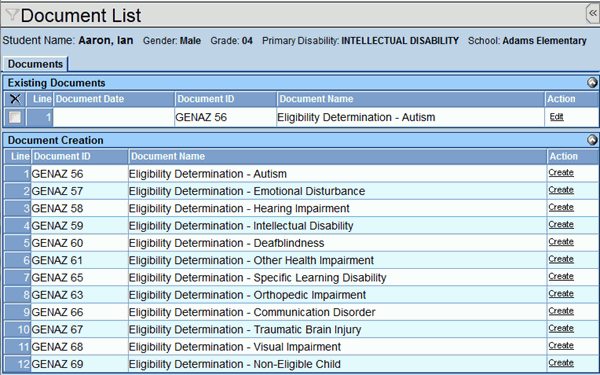This screenshot has height=375, width=600.
Task: Create the Orthopedic Impairment document
Action: (561, 293)
